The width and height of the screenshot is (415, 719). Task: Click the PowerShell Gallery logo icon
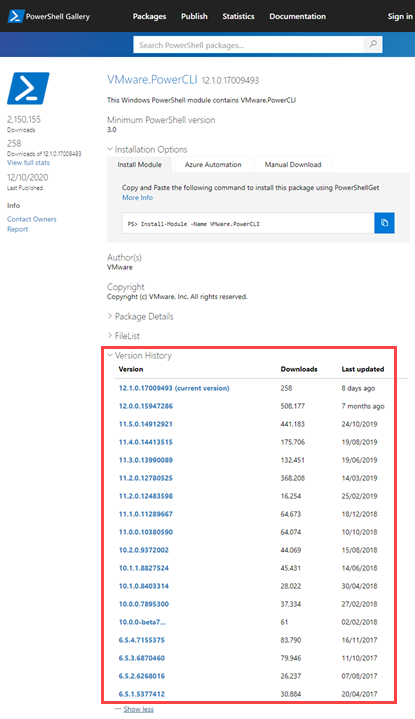tap(16, 17)
